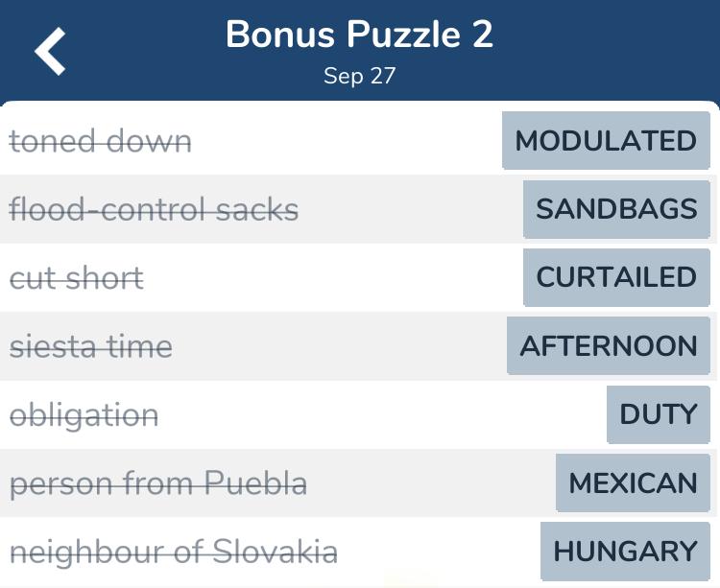Viewport: 720px width, 588px height.
Task: Tap the 'Bonus Puzzle 2' title
Action: point(359,35)
